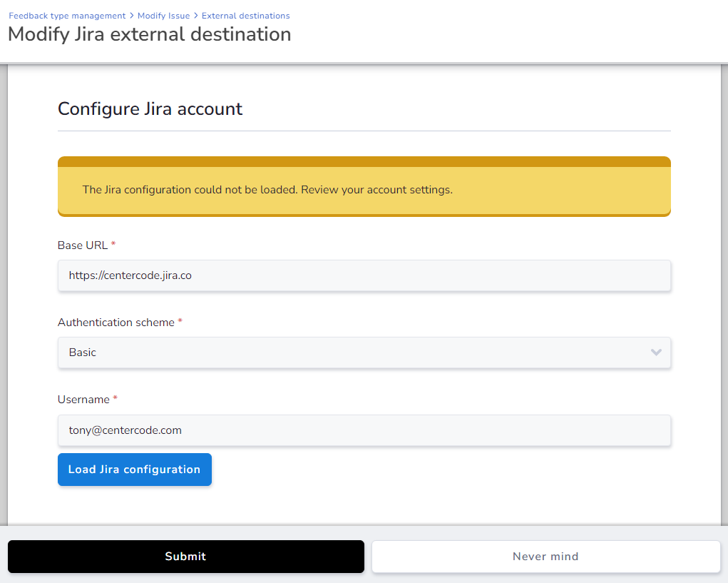The width and height of the screenshot is (728, 583).
Task: Open the Authentication scheme dropdown
Action: pyautogui.click(x=364, y=353)
